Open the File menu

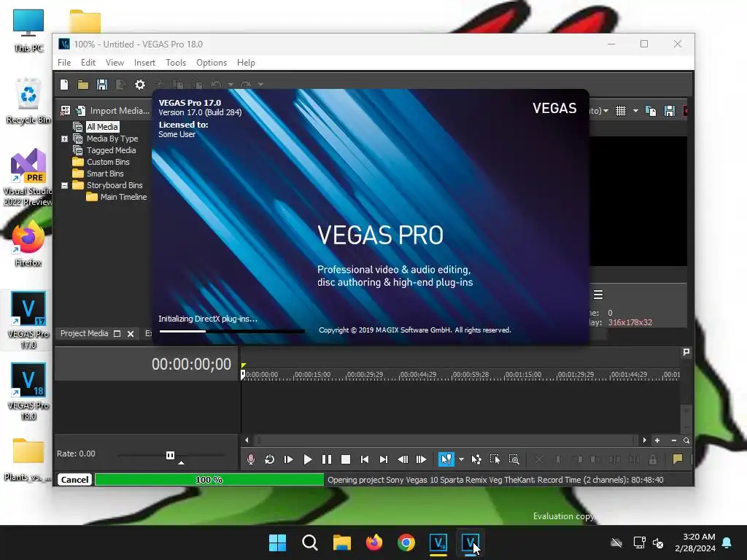point(64,63)
